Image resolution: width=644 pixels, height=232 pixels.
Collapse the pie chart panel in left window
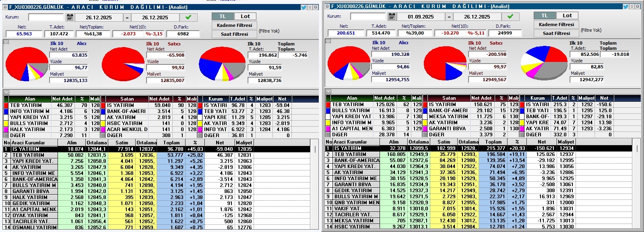6,42
